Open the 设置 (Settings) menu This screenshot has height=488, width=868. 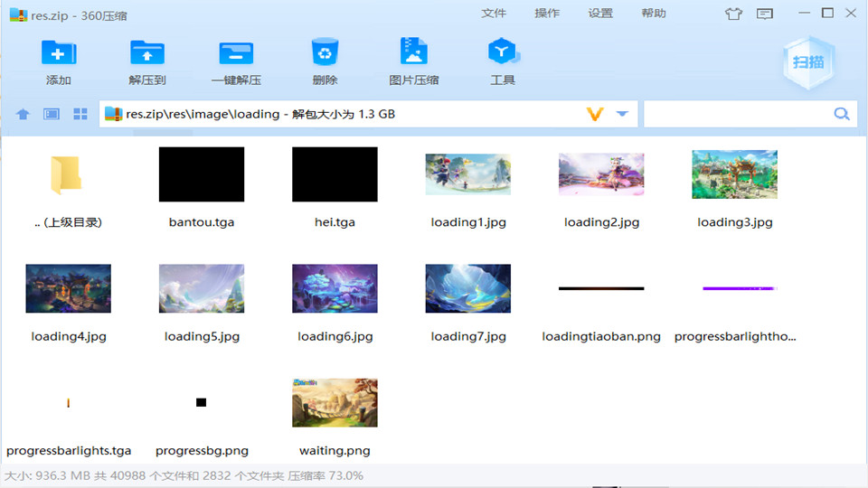pos(600,14)
